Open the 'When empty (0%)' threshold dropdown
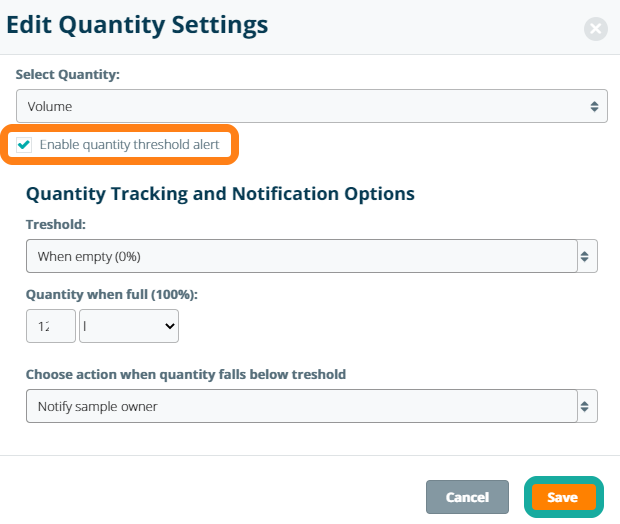The height and width of the screenshot is (524, 620). tap(300, 256)
